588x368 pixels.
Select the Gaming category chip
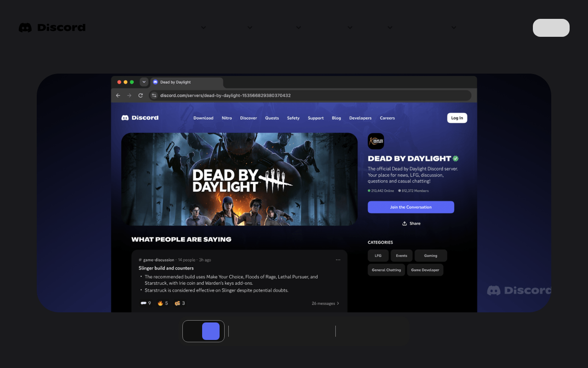[x=431, y=256]
